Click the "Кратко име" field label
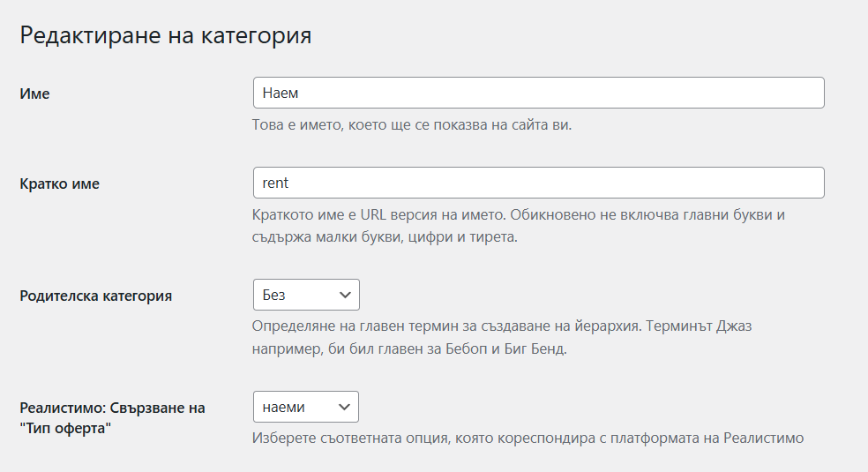868x472 pixels. (x=59, y=184)
